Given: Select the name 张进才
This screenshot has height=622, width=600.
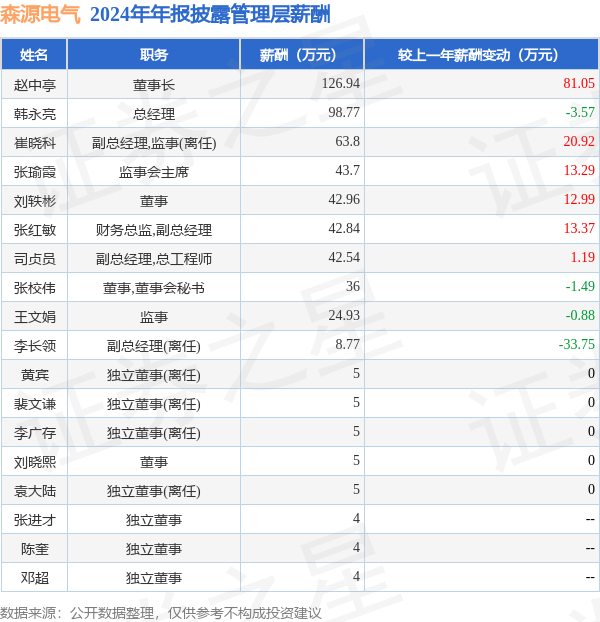Looking at the screenshot, I should pyautogui.click(x=35, y=519).
